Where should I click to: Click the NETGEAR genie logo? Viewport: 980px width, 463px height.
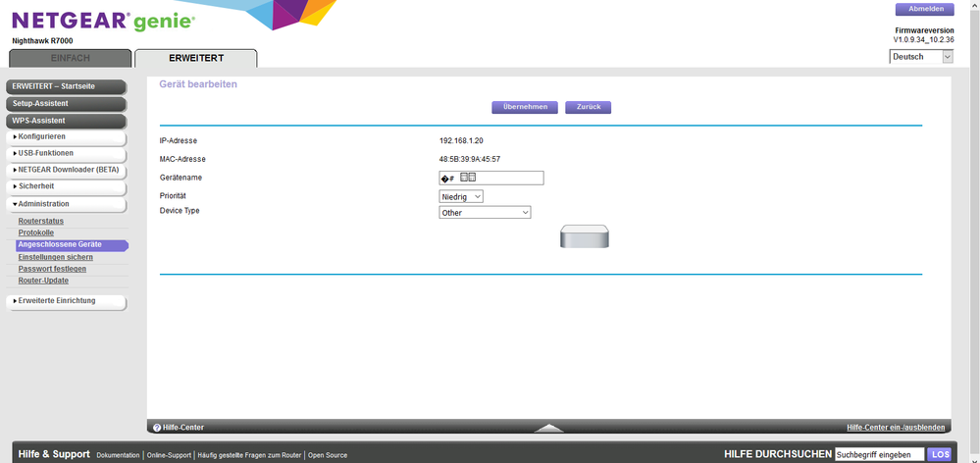point(103,22)
